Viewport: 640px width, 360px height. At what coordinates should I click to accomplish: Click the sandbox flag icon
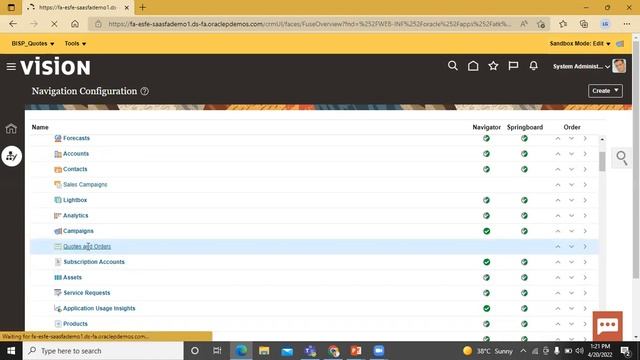click(620, 44)
